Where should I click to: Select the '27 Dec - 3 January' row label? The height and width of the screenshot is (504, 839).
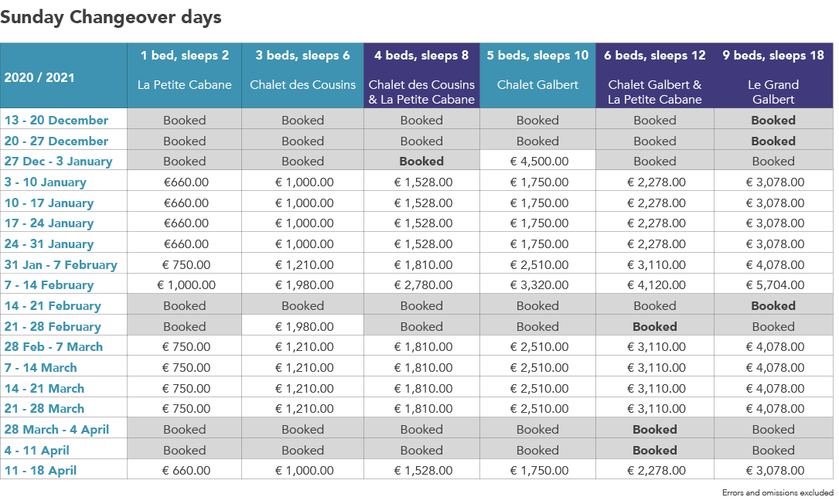pos(58,161)
